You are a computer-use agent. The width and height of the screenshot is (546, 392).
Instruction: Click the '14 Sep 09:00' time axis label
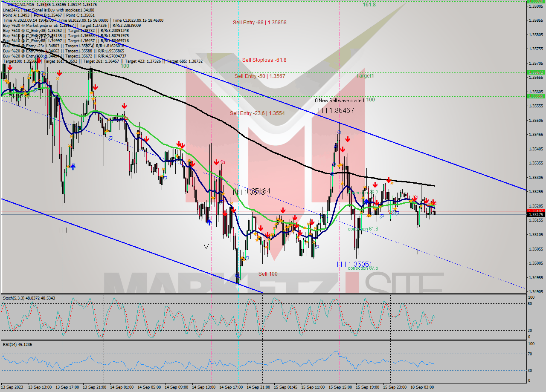[177, 387]
